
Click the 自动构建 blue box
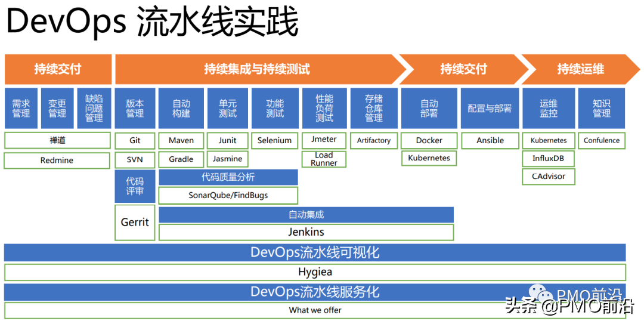click(181, 108)
